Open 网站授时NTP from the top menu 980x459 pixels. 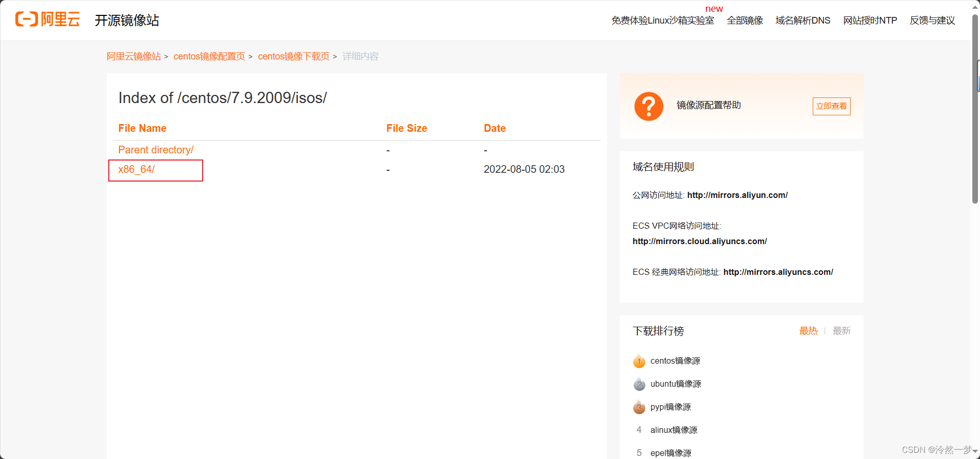click(870, 21)
